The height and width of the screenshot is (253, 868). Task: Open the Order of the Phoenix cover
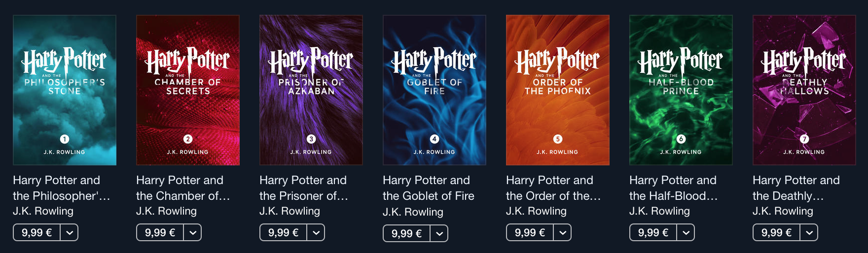558,90
